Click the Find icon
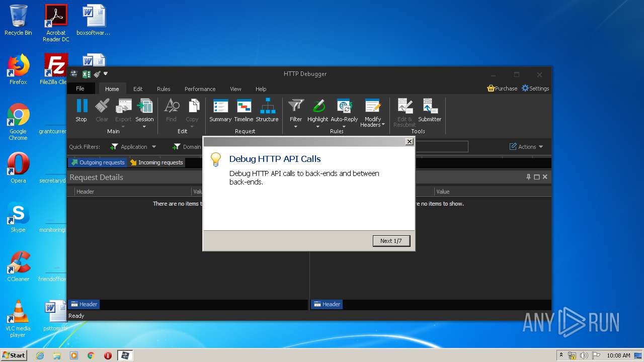Image resolution: width=644 pixels, height=362 pixels. point(172,106)
